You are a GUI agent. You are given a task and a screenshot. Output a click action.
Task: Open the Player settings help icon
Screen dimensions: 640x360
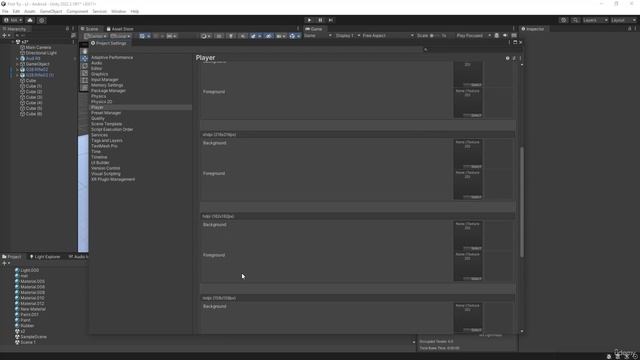coord(507,58)
